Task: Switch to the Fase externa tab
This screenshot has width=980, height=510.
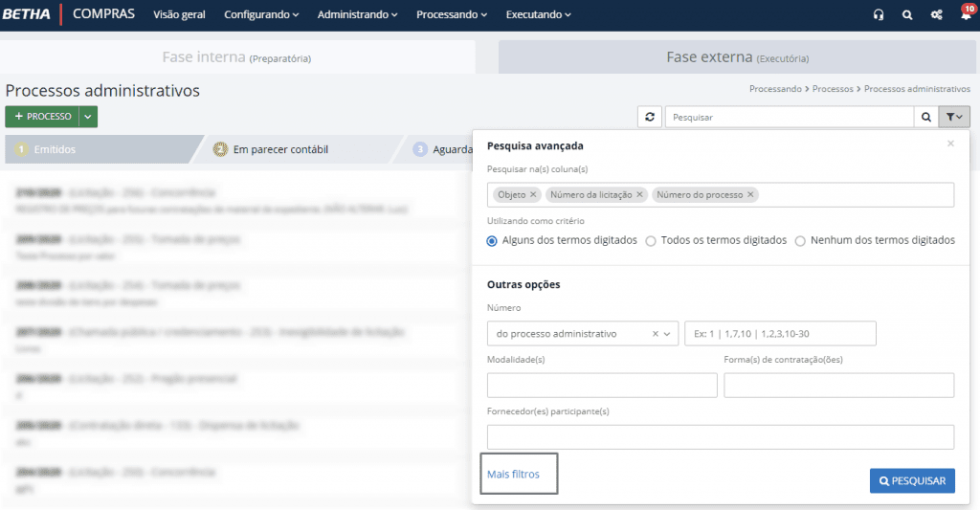Action: pos(737,57)
